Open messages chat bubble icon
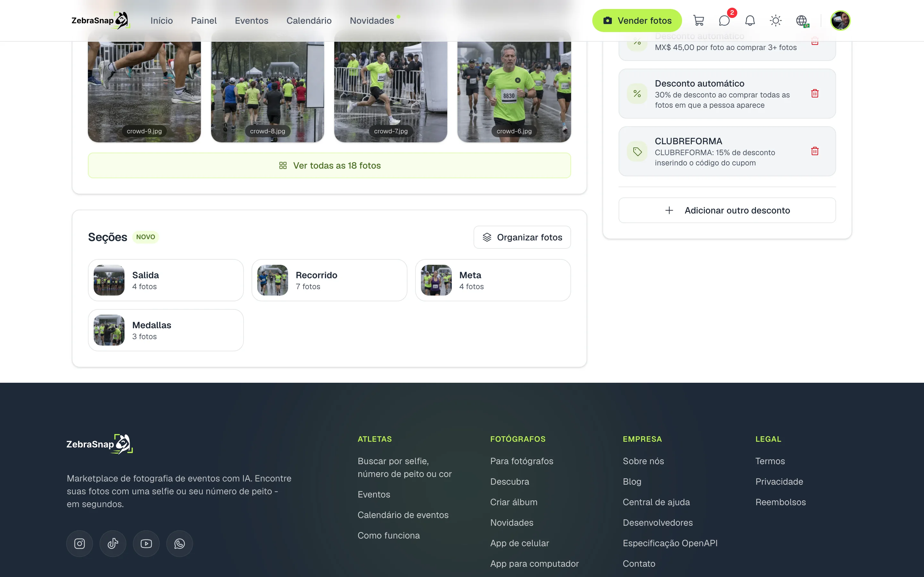The height and width of the screenshot is (577, 924). (x=724, y=21)
